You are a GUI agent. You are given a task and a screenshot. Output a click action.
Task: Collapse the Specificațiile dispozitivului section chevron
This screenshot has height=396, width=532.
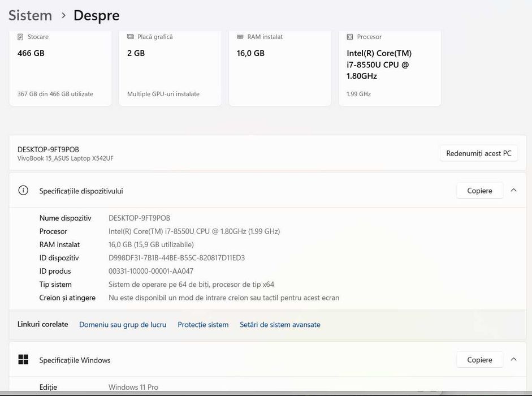[513, 191]
